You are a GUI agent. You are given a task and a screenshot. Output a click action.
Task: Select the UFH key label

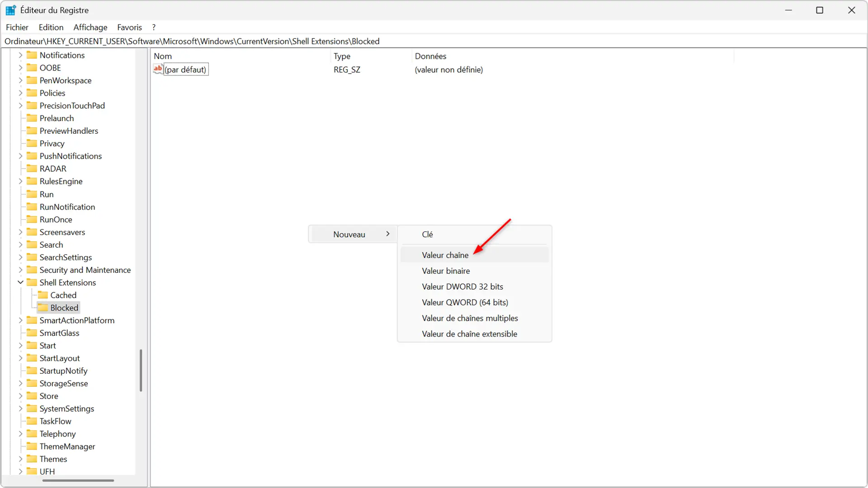click(47, 472)
